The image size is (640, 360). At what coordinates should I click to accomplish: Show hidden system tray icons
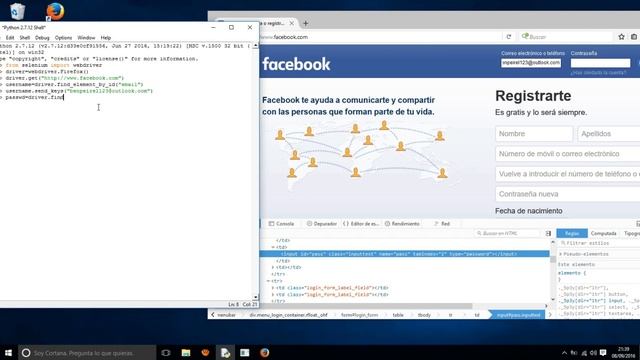tap(564, 353)
